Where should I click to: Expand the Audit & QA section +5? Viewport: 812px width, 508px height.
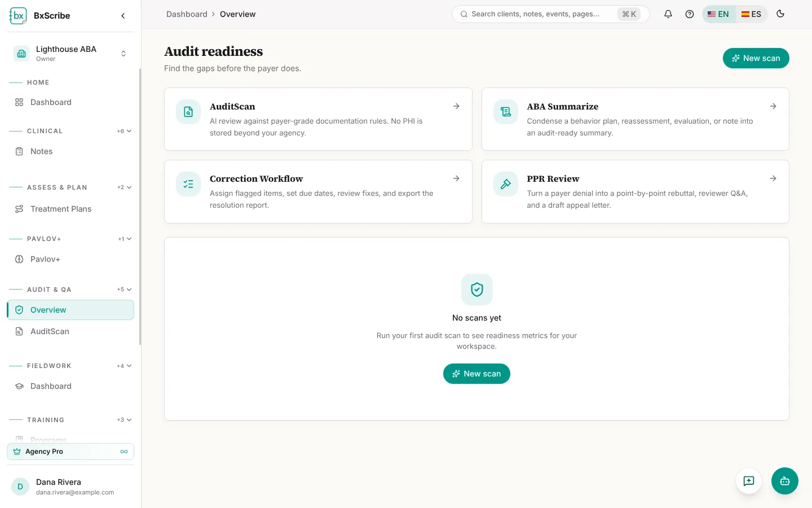(x=124, y=290)
